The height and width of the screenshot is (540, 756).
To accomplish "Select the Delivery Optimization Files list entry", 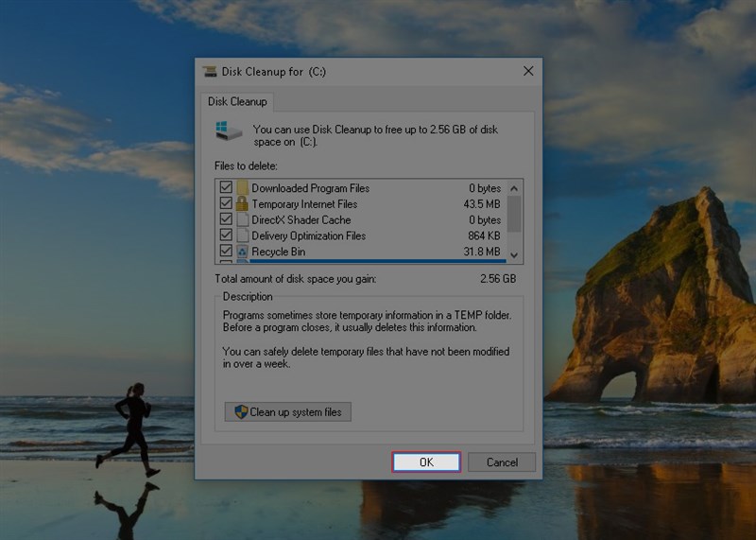I will [x=308, y=235].
